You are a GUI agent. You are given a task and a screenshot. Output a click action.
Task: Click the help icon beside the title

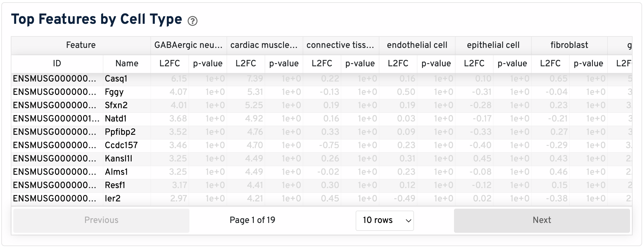(192, 21)
